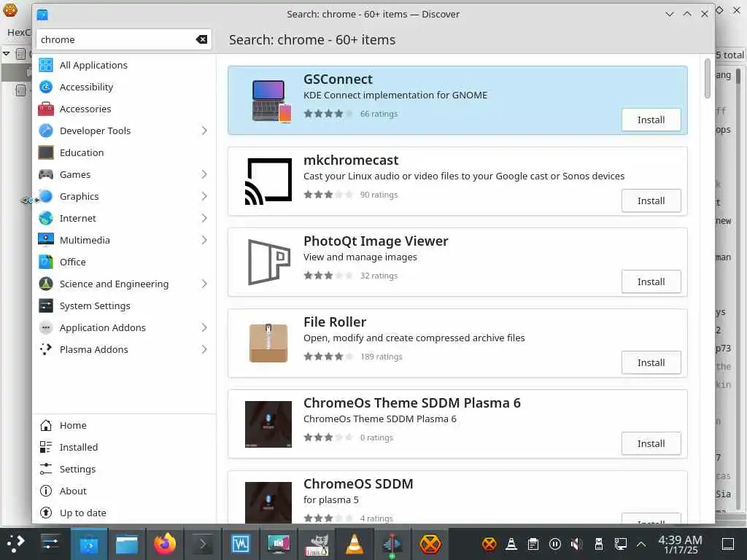Open the ChromeOS SDDM preview thumbnail
The image size is (747, 560).
268,502
